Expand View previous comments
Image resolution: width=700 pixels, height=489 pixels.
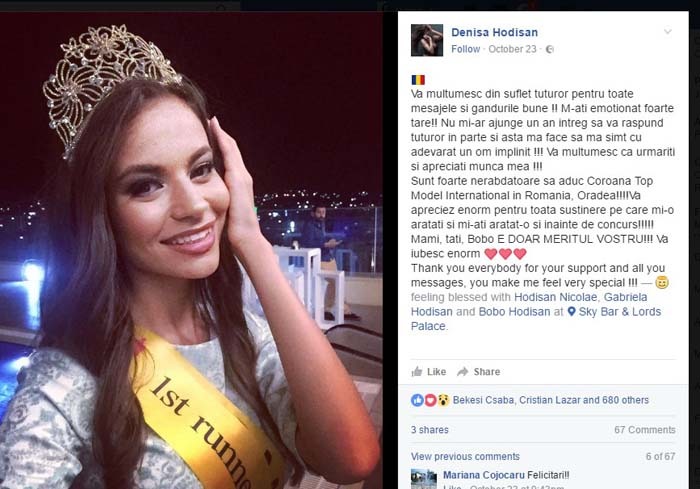tap(465, 456)
